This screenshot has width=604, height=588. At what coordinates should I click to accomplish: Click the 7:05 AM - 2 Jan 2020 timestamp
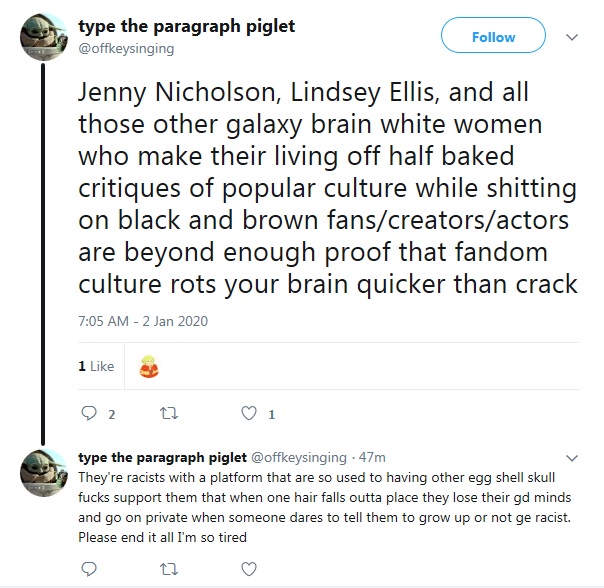tap(141, 321)
